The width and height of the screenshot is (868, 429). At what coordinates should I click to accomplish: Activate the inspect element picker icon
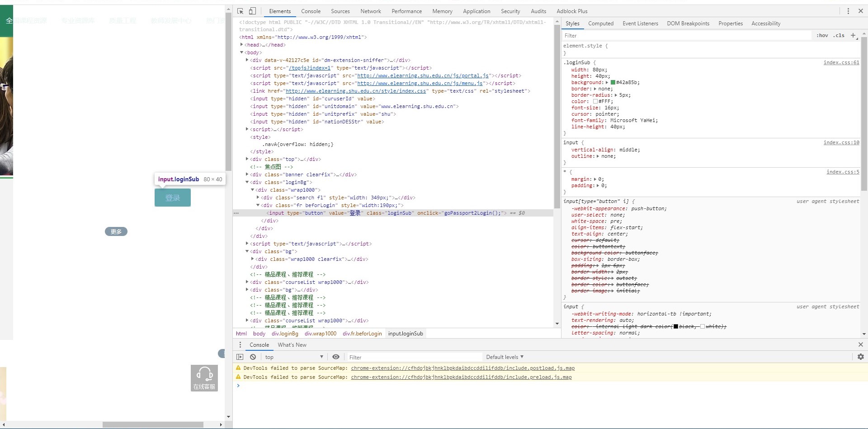tap(241, 11)
